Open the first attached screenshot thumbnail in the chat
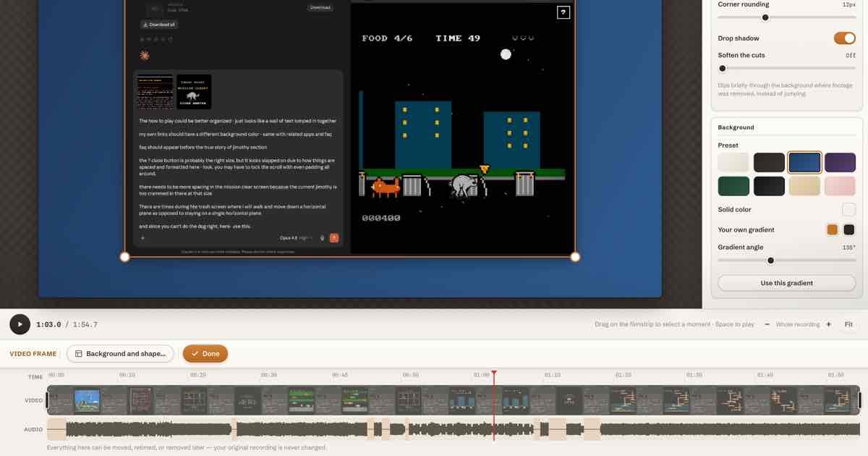Image resolution: width=868 pixels, height=456 pixels. coord(156,92)
